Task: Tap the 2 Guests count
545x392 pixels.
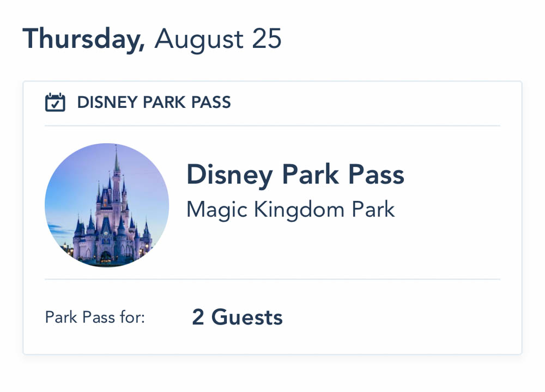Action: point(237,317)
